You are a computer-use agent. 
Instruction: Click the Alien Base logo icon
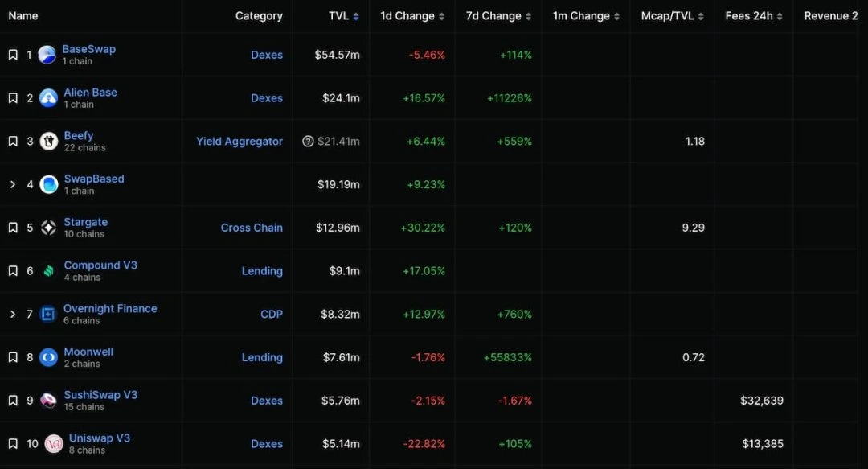coord(48,98)
